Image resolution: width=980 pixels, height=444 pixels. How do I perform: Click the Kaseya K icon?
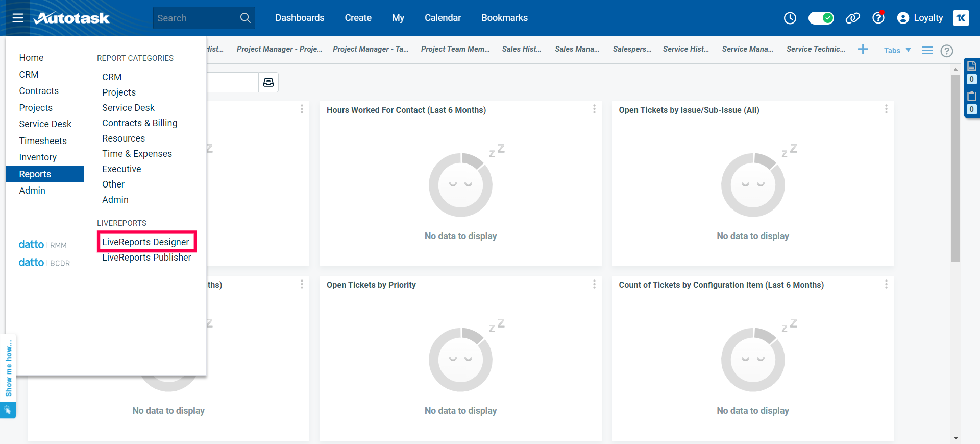coord(961,18)
